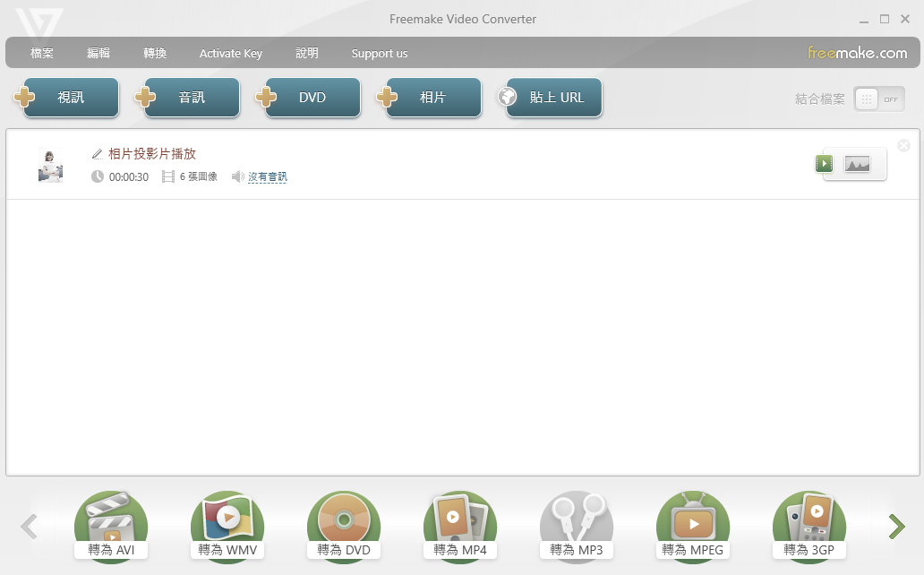
Task: Open the 編輯 menu
Action: 98,53
